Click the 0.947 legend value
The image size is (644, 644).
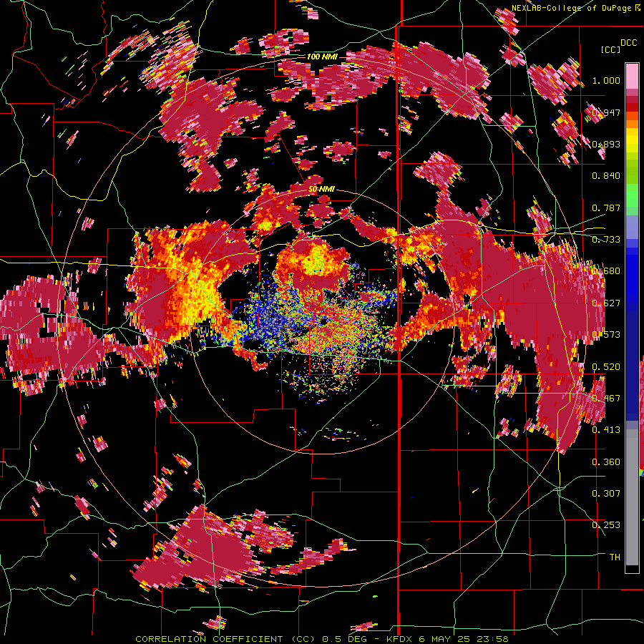[x=606, y=112]
